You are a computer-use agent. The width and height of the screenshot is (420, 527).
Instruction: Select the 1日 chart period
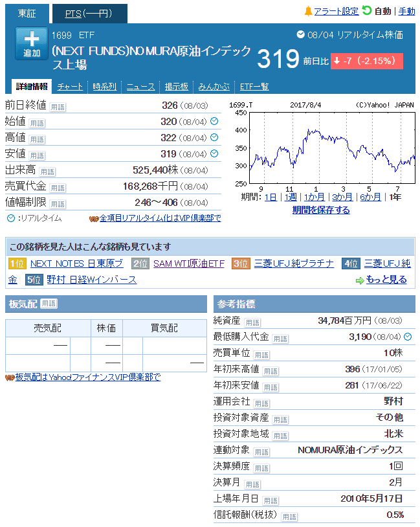click(271, 197)
